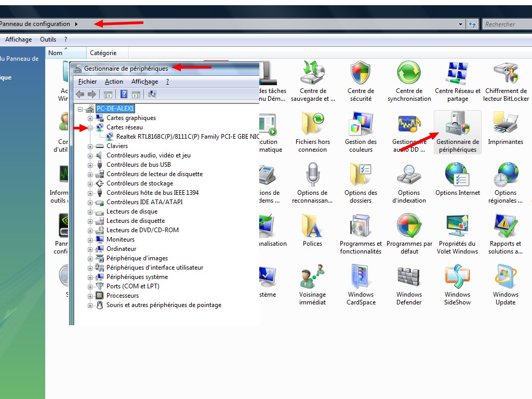Open the address bar history dropdown arrow

pyautogui.click(x=460, y=24)
